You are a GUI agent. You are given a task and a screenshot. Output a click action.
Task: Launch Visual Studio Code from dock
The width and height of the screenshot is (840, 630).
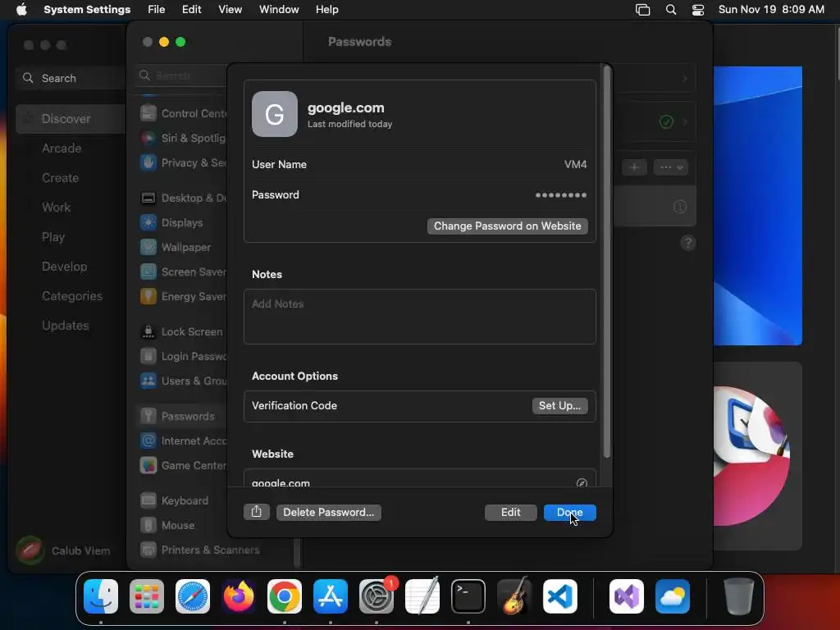[559, 596]
